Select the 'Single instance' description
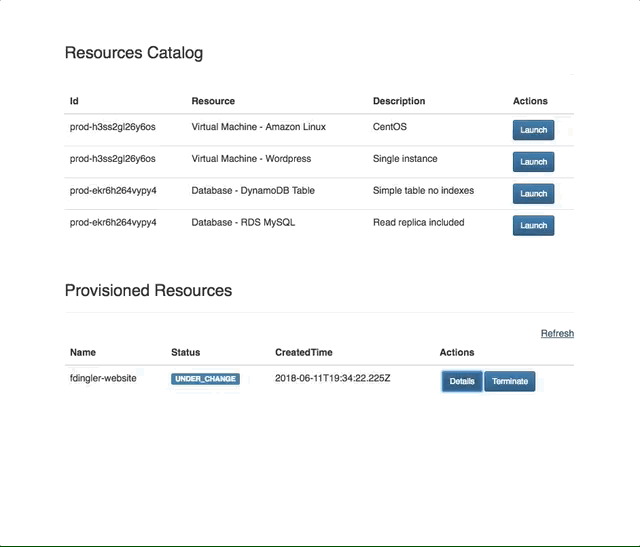The image size is (640, 547). pos(405,159)
